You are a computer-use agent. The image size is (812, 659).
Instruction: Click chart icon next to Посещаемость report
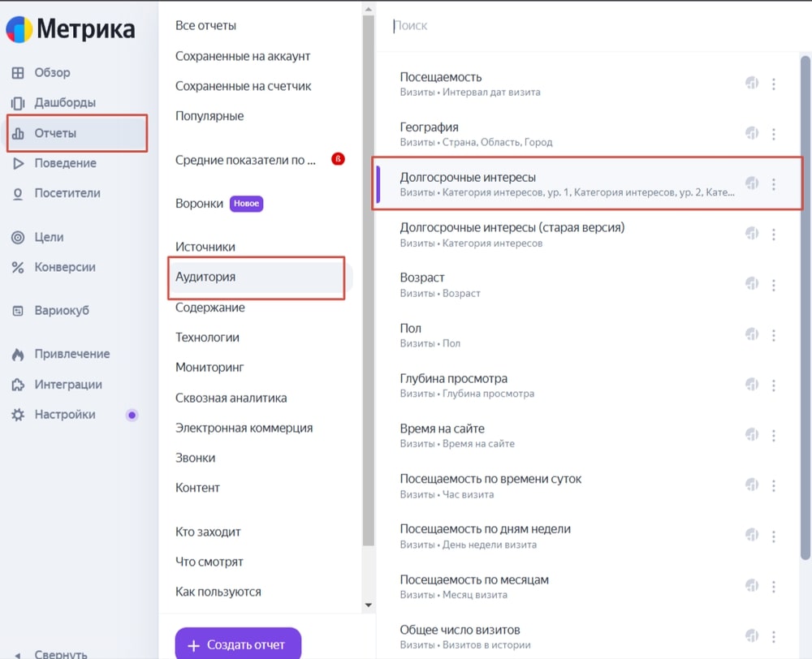coord(752,83)
